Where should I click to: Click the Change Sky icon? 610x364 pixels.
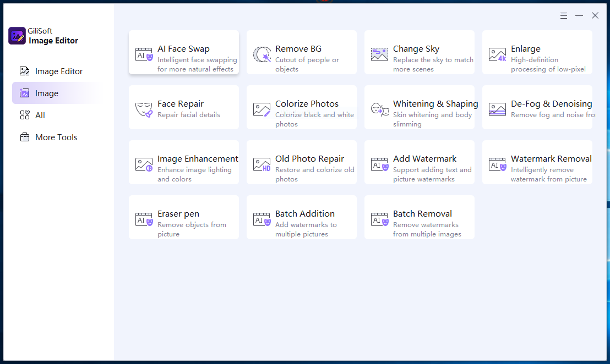(379, 54)
